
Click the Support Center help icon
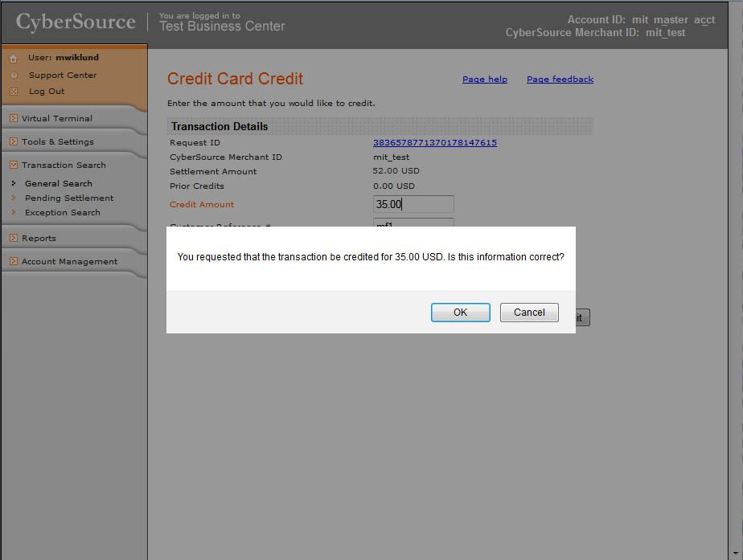(14, 76)
